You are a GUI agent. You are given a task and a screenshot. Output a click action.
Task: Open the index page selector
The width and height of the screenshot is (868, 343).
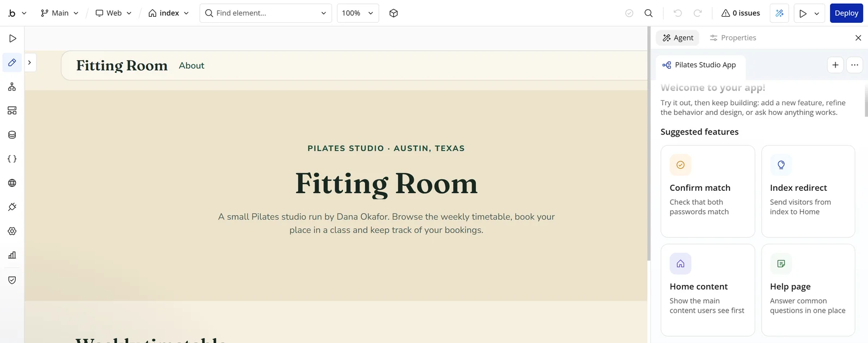click(169, 13)
